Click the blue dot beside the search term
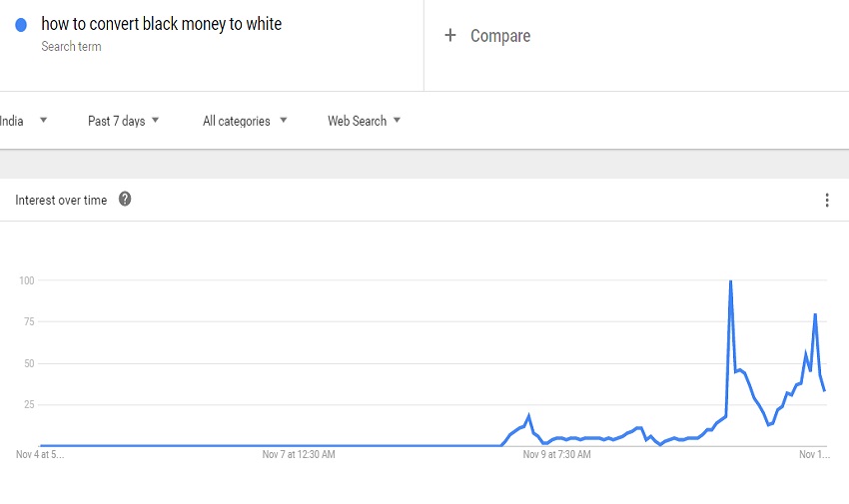 tap(21, 25)
